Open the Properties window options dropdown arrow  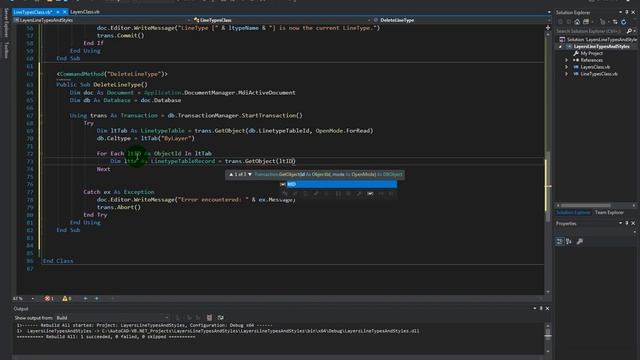620,223
